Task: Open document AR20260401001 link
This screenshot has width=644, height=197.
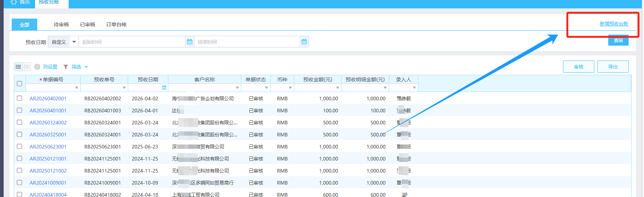Action: tap(48, 111)
